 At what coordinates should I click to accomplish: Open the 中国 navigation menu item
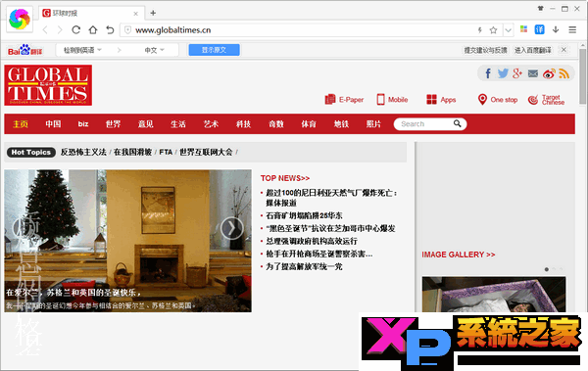(x=53, y=124)
